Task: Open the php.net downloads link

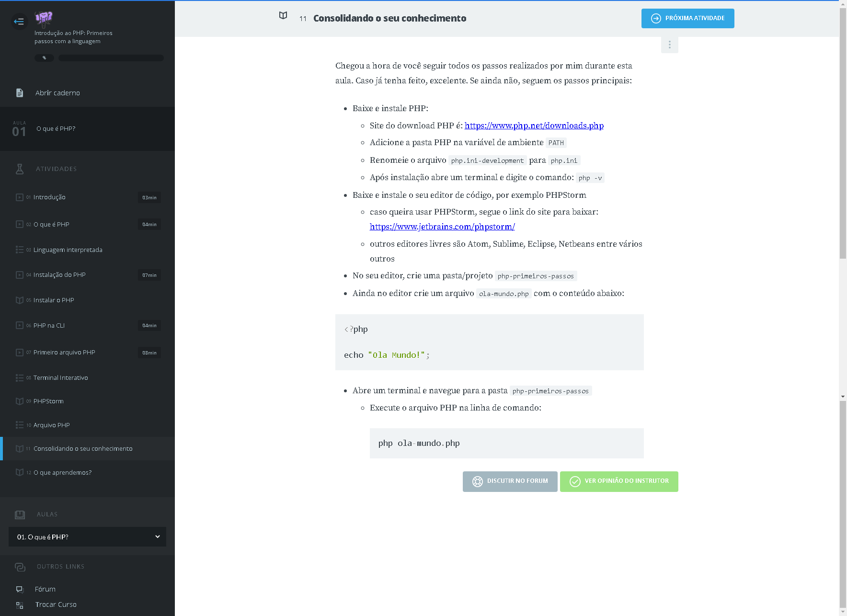Action: tap(534, 125)
